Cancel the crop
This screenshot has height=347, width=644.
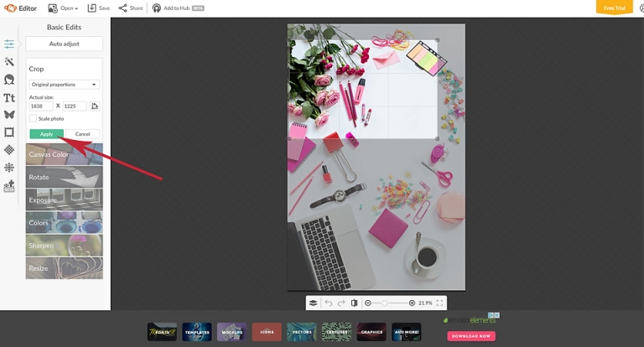[x=82, y=134]
